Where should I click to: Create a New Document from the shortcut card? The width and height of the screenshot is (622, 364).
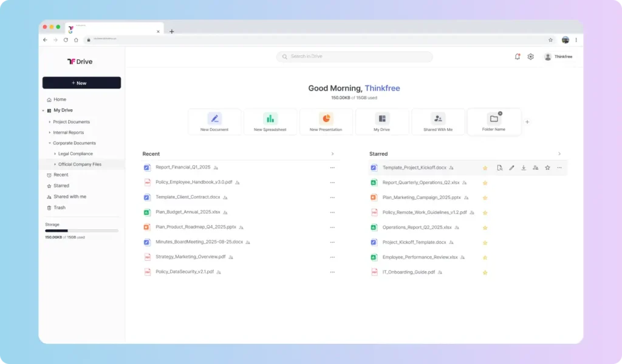point(214,122)
